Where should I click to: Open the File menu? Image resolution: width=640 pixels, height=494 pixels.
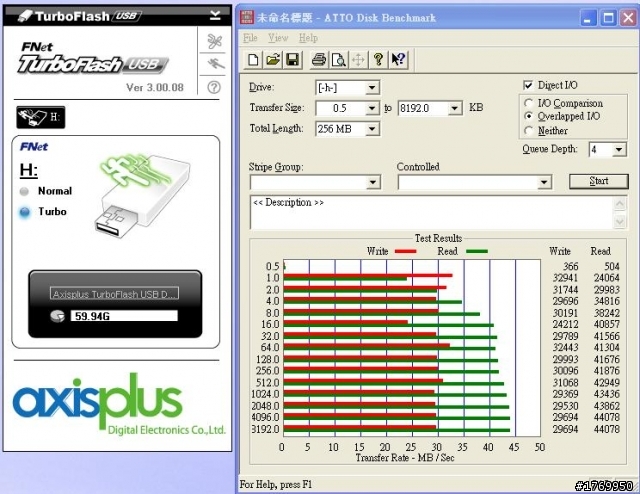click(x=250, y=38)
